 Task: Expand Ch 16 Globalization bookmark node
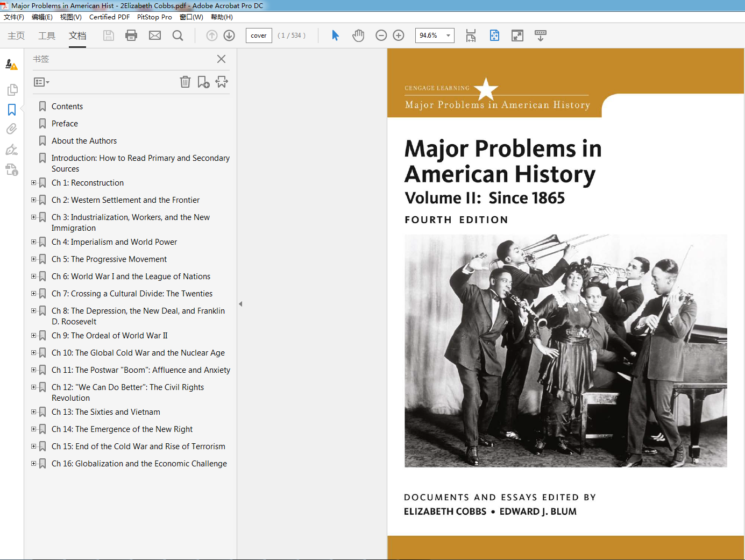point(34,464)
